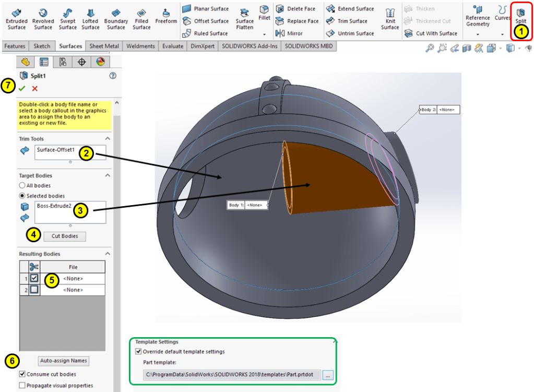Open the Split1 help icon

pyautogui.click(x=113, y=76)
